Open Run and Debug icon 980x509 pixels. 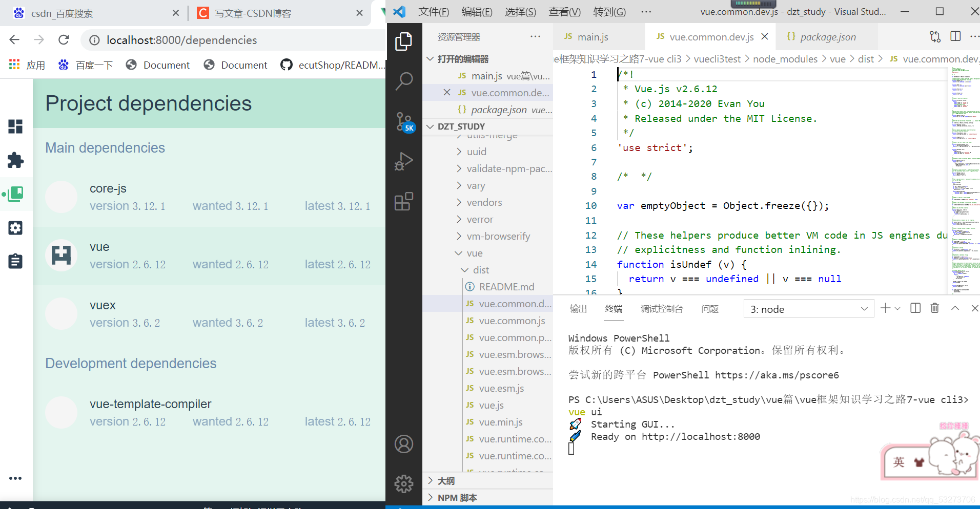coord(404,161)
